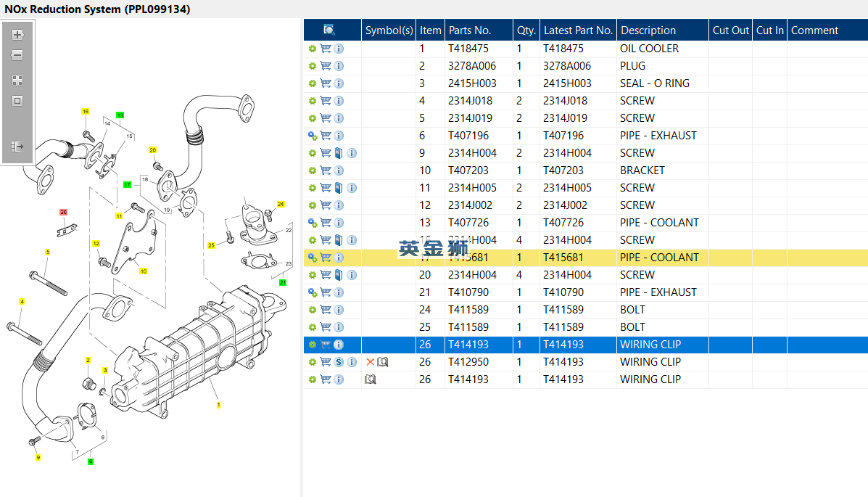Select callout 20 on the diagram
This screenshot has width=868, height=497.
(153, 150)
